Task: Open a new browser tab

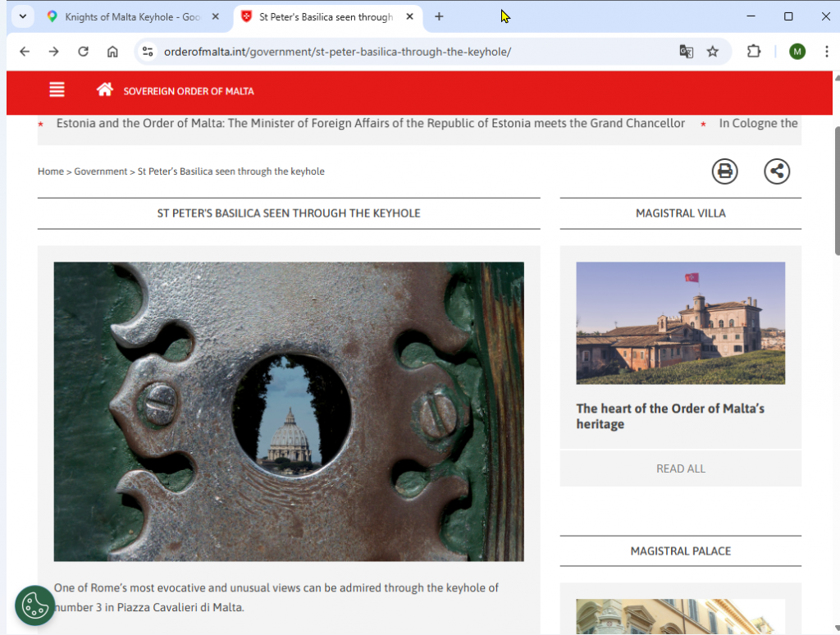Action: [439, 16]
